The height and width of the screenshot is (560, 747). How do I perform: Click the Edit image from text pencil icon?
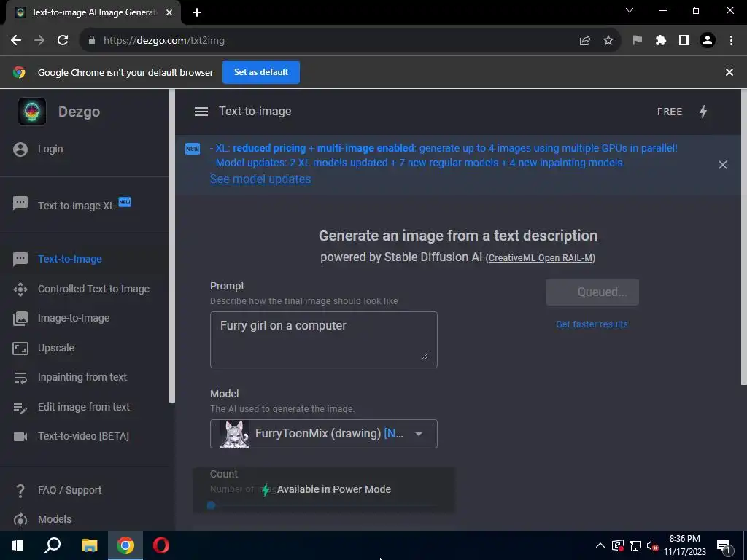tap(20, 408)
